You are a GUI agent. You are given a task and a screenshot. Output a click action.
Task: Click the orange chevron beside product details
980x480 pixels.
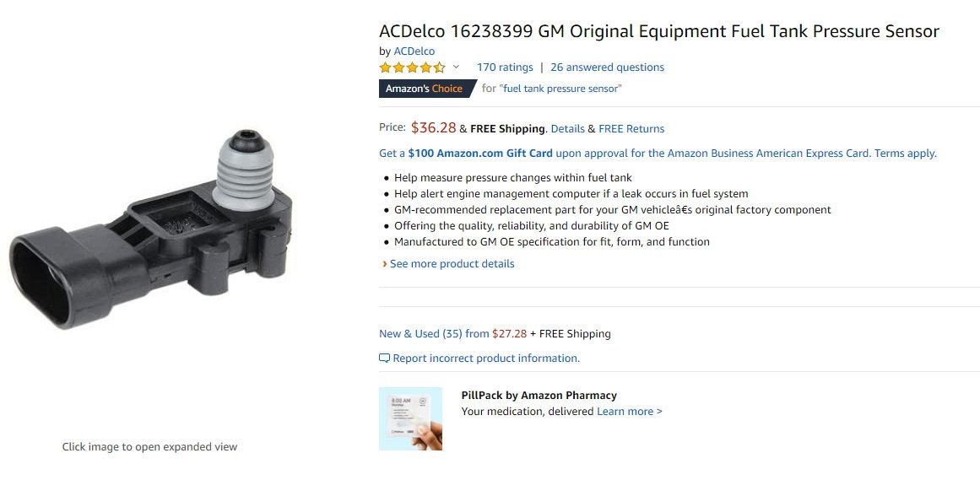(x=384, y=264)
